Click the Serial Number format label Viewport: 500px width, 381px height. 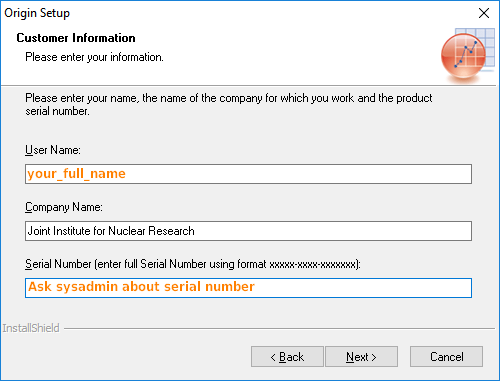coord(193,264)
